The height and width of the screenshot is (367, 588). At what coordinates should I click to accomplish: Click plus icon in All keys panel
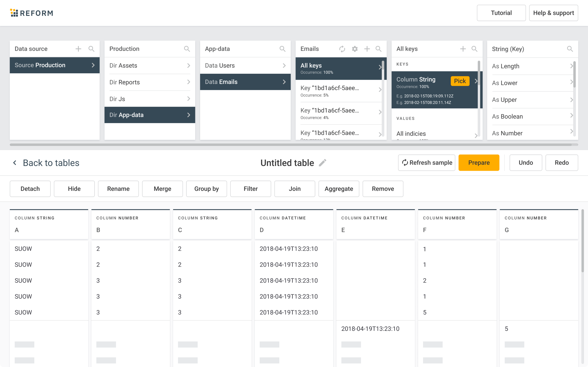463,49
